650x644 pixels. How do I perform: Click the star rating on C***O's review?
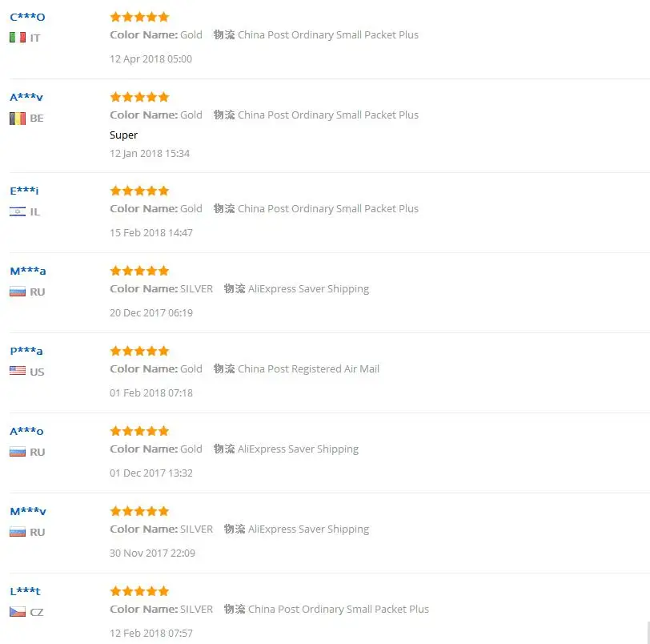pos(139,17)
